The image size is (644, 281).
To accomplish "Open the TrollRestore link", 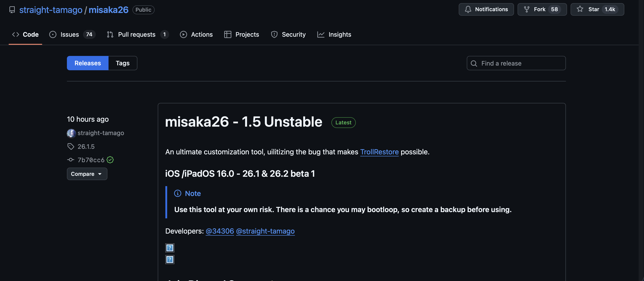I will point(379,152).
